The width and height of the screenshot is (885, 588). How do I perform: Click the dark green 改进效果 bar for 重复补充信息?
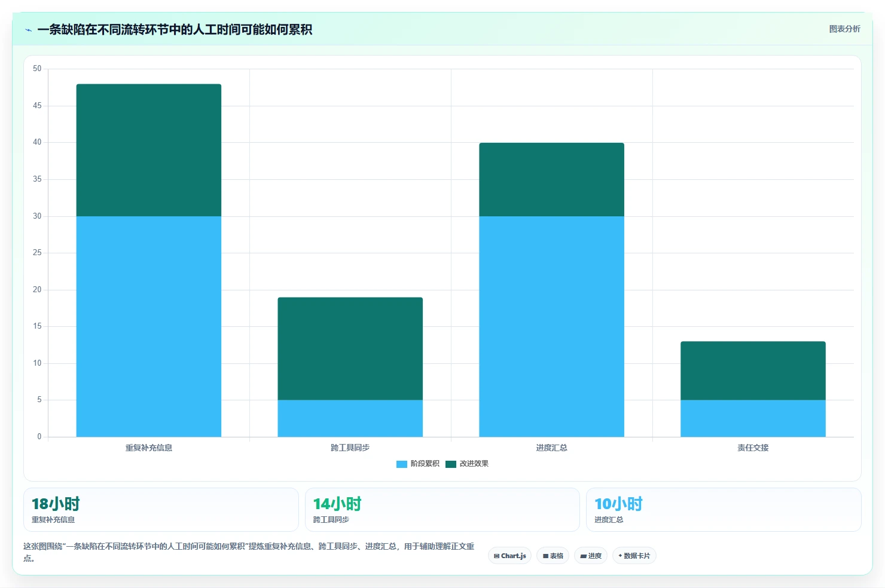[149, 150]
